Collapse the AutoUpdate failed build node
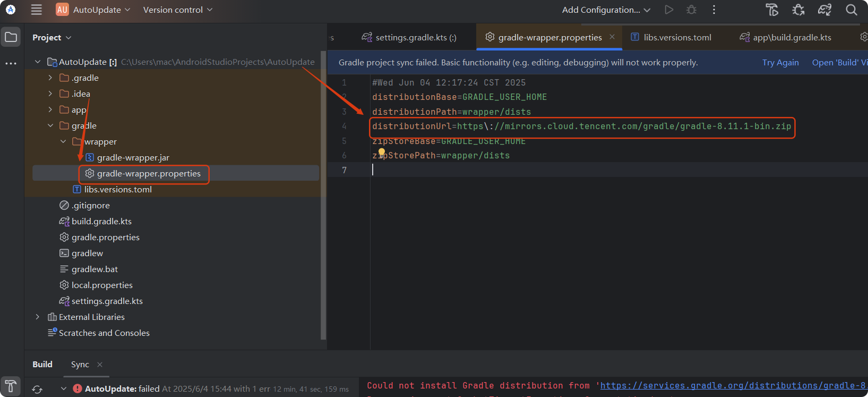Image resolution: width=868 pixels, height=397 pixels. 64,388
